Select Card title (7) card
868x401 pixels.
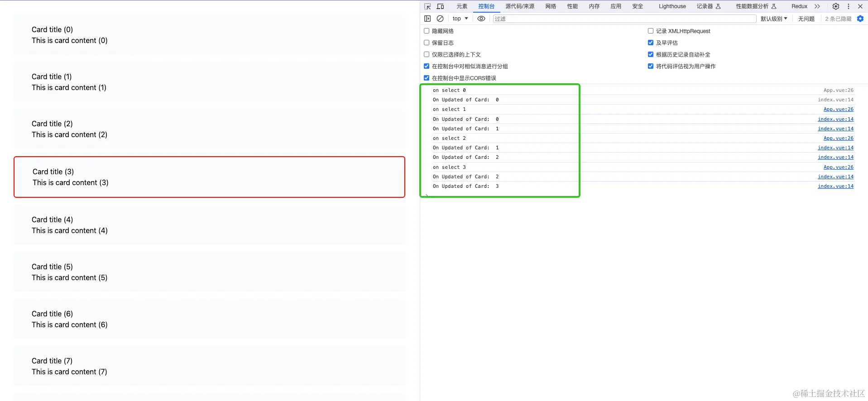point(209,366)
